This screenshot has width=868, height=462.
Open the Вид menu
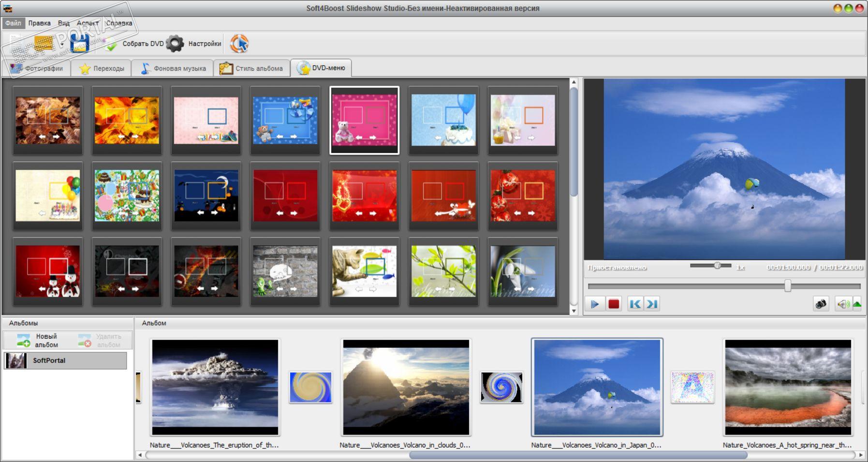click(64, 23)
